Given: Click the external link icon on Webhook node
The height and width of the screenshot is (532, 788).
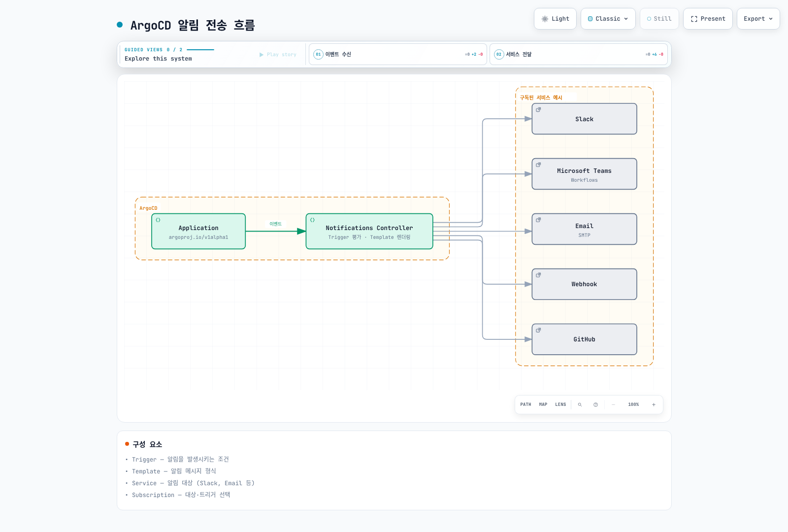Looking at the screenshot, I should pyautogui.click(x=538, y=275).
